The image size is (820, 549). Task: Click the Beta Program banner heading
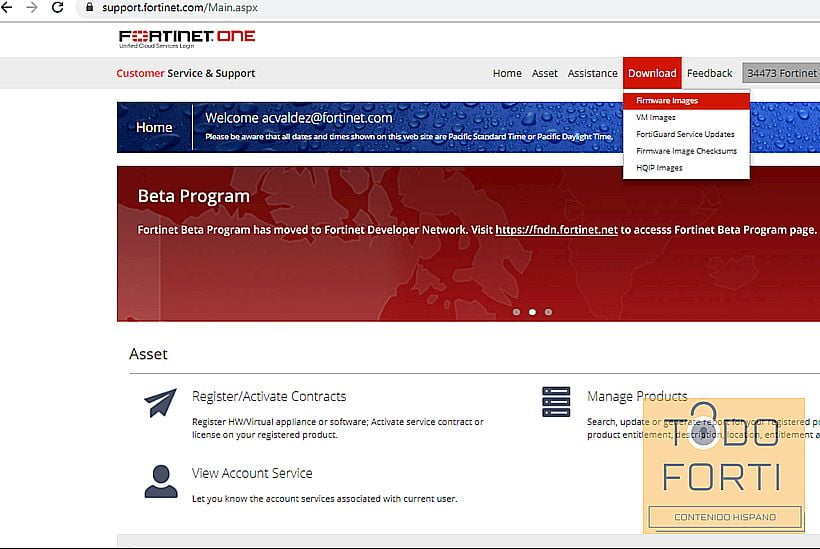[x=193, y=196]
